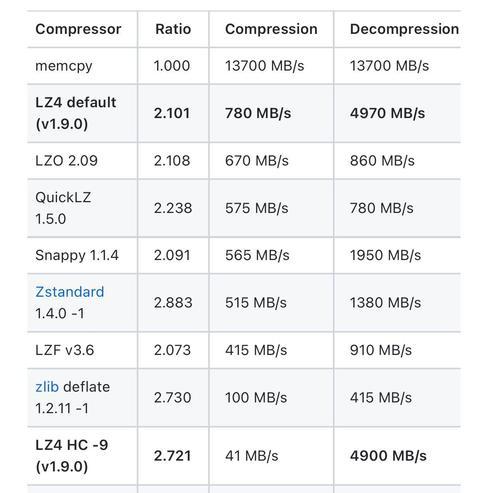Select the Ratio column header
This screenshot has width=500, height=493.
pyautogui.click(x=173, y=29)
